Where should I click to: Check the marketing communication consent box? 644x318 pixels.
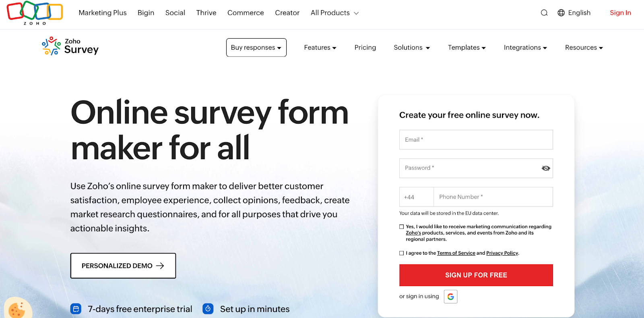click(x=401, y=226)
